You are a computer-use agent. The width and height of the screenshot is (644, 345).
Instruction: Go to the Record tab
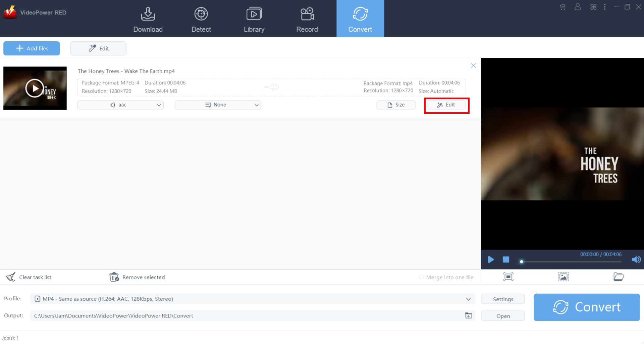307,19
